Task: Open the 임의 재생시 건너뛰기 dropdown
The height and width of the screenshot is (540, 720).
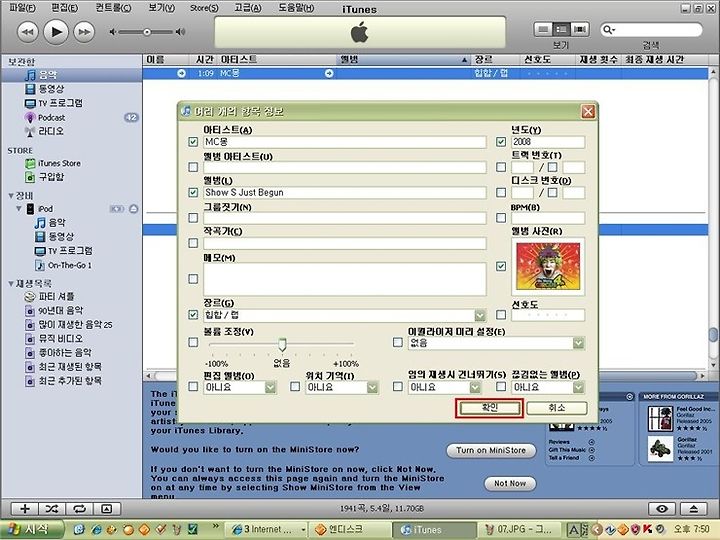Action: click(x=475, y=388)
